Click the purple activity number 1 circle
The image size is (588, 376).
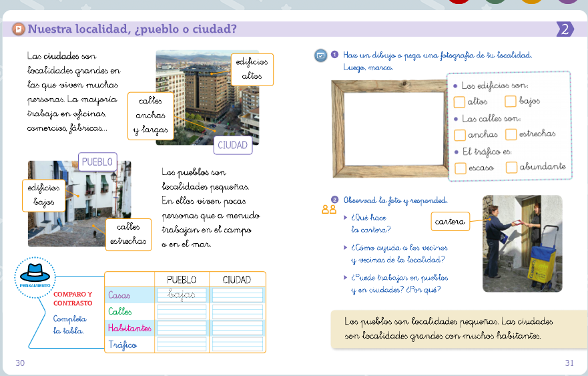click(335, 55)
